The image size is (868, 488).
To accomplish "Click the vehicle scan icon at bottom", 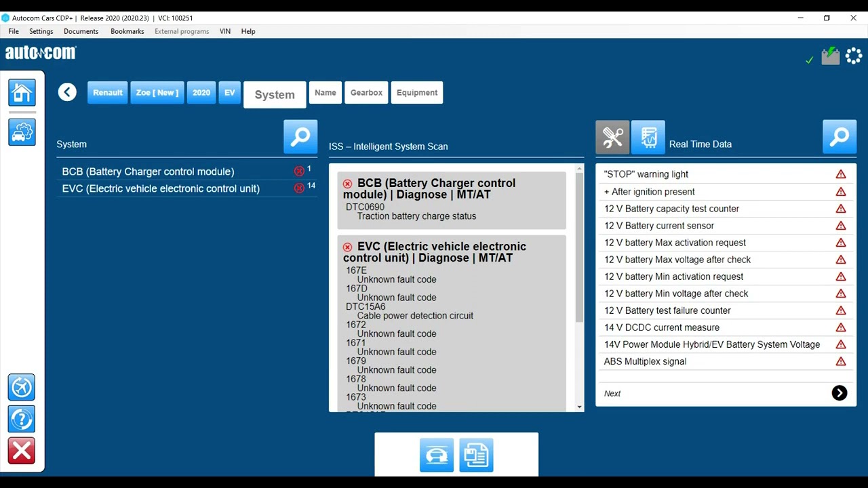I will 437,455.
